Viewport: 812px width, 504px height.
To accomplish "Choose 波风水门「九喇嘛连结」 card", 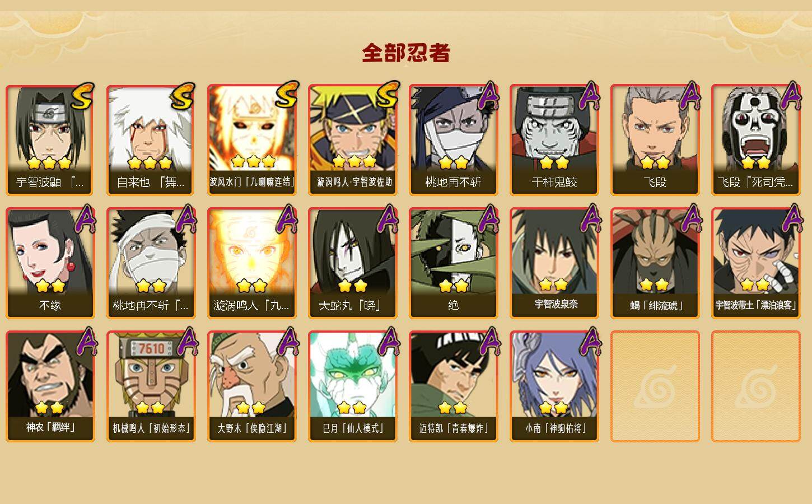I will pos(252,140).
